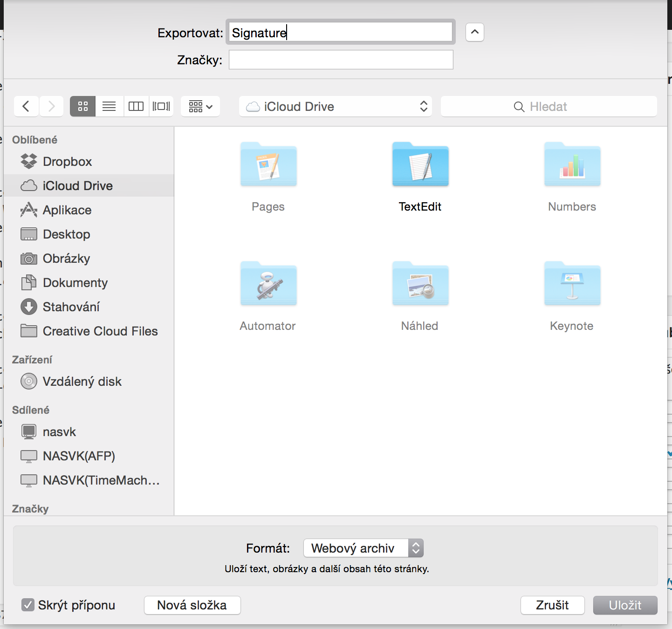
Task: Click the Oblíbené section header
Action: coord(34,140)
